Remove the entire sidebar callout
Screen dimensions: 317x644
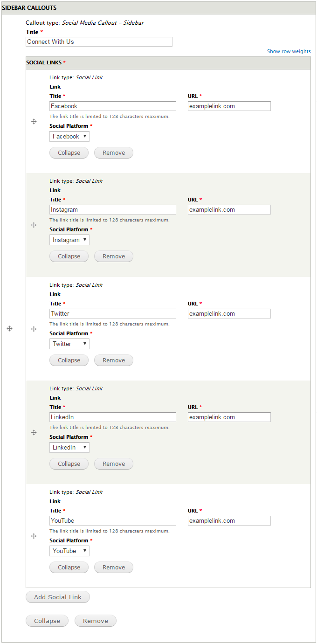pyautogui.click(x=96, y=621)
